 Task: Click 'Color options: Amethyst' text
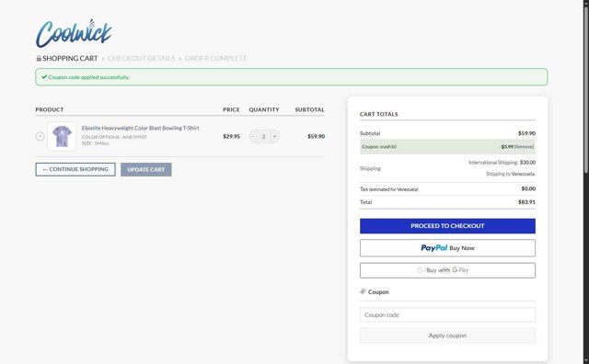114,137
